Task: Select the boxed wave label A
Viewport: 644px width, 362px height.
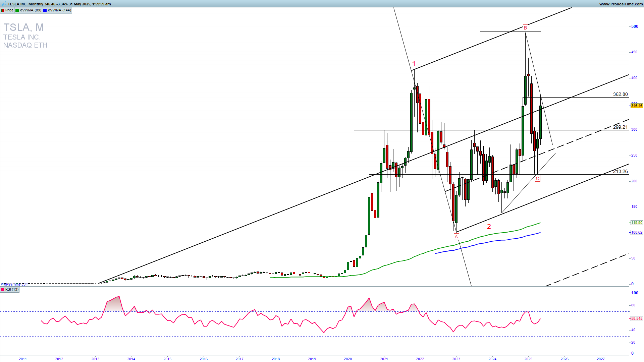Action: point(456,237)
